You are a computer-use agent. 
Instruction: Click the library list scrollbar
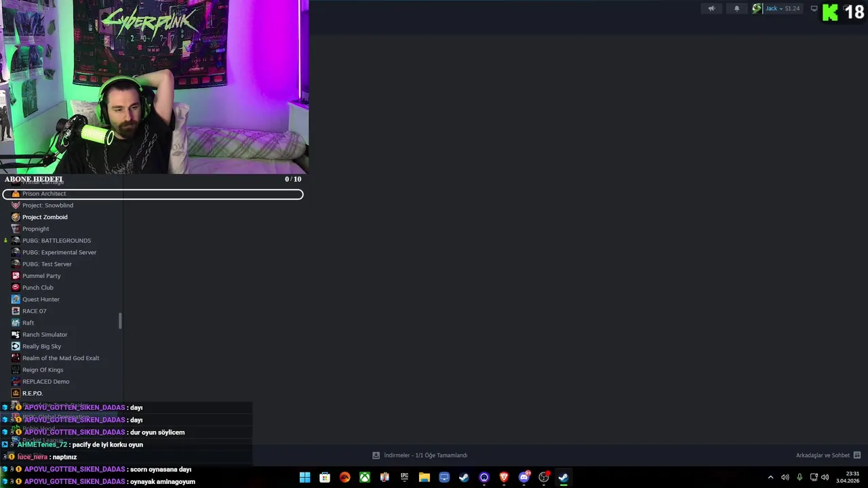(120, 321)
